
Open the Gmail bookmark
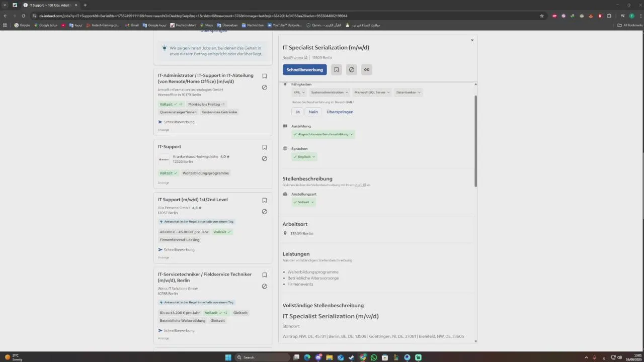pos(132,25)
